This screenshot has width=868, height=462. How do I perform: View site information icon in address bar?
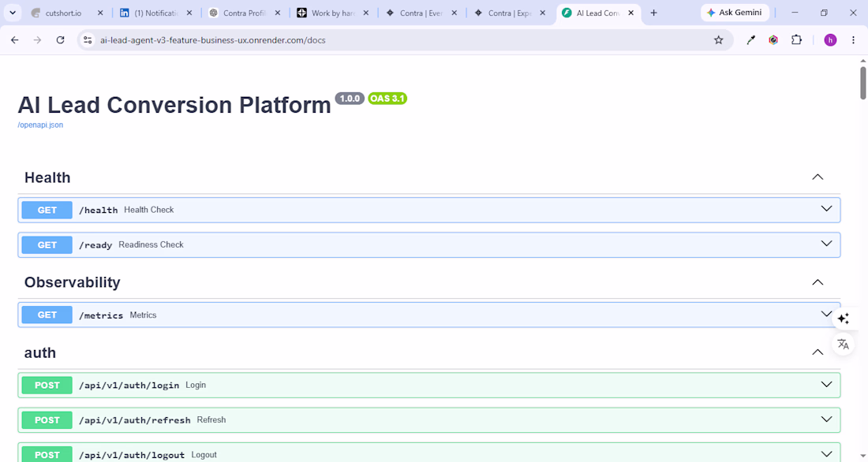pyautogui.click(x=88, y=40)
